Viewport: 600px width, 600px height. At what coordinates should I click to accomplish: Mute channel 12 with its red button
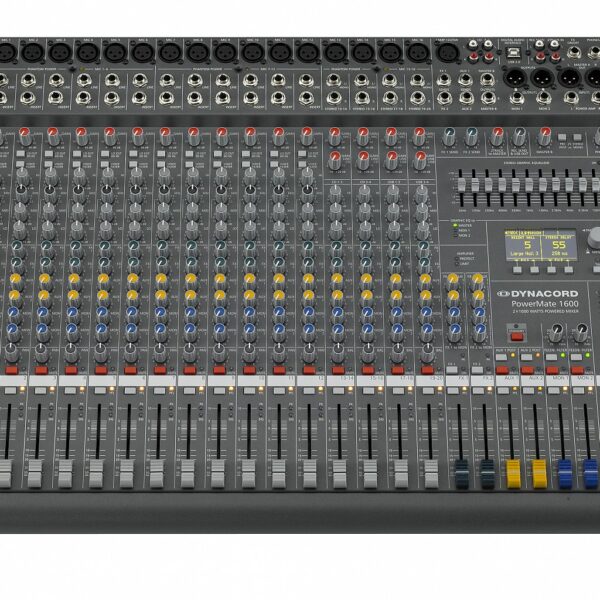tap(309, 370)
